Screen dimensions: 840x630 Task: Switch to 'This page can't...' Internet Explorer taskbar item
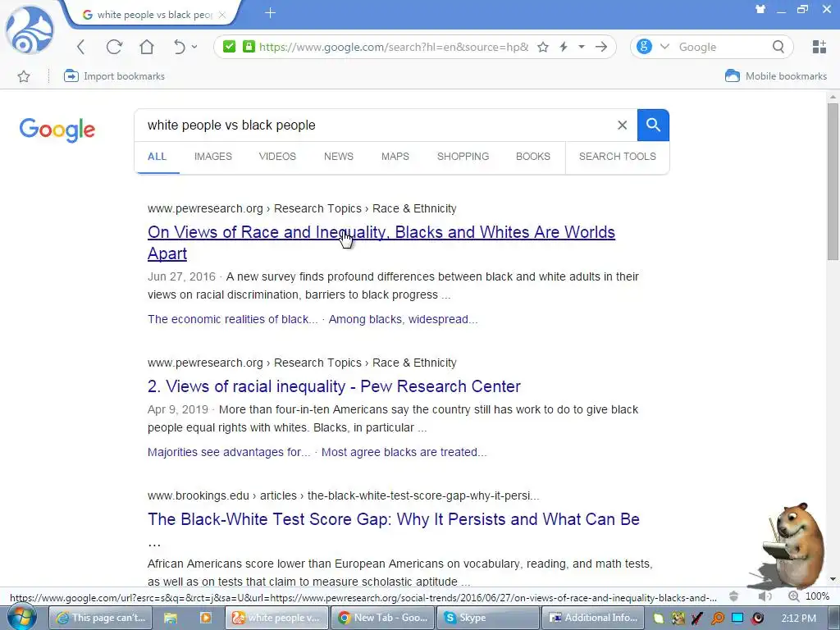click(x=101, y=618)
